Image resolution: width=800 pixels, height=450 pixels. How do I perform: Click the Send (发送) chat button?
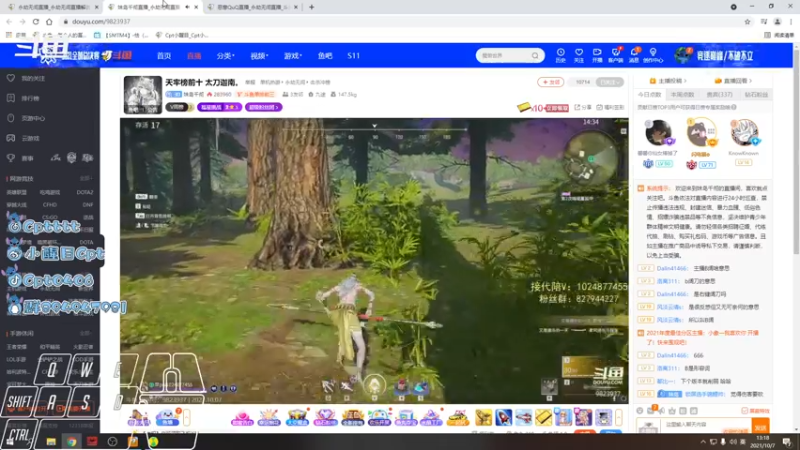coord(760,428)
